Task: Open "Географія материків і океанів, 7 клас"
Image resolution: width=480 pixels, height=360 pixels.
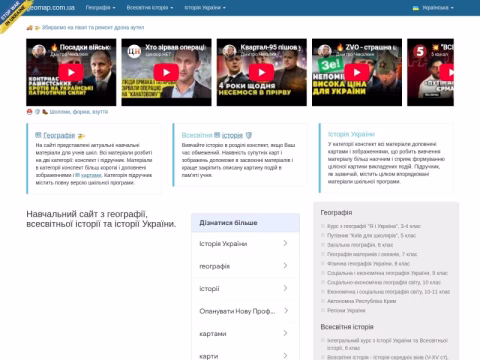Action: pos(372,254)
